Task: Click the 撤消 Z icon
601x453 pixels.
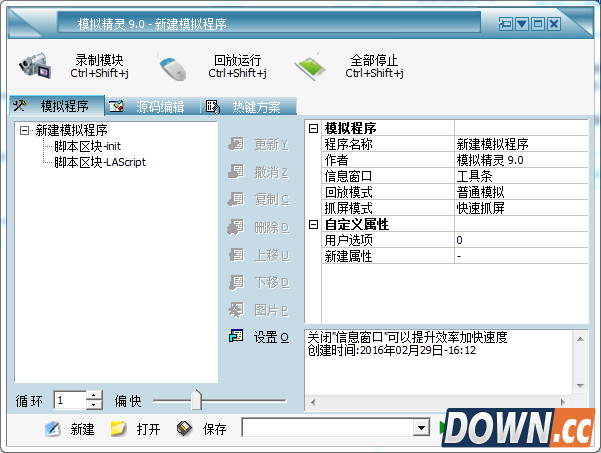Action: [x=236, y=172]
